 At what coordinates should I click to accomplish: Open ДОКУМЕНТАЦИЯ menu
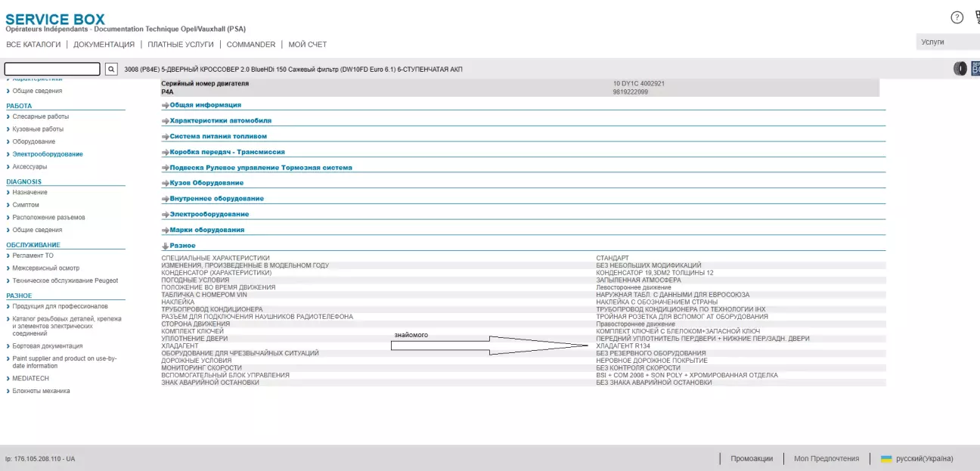click(104, 45)
